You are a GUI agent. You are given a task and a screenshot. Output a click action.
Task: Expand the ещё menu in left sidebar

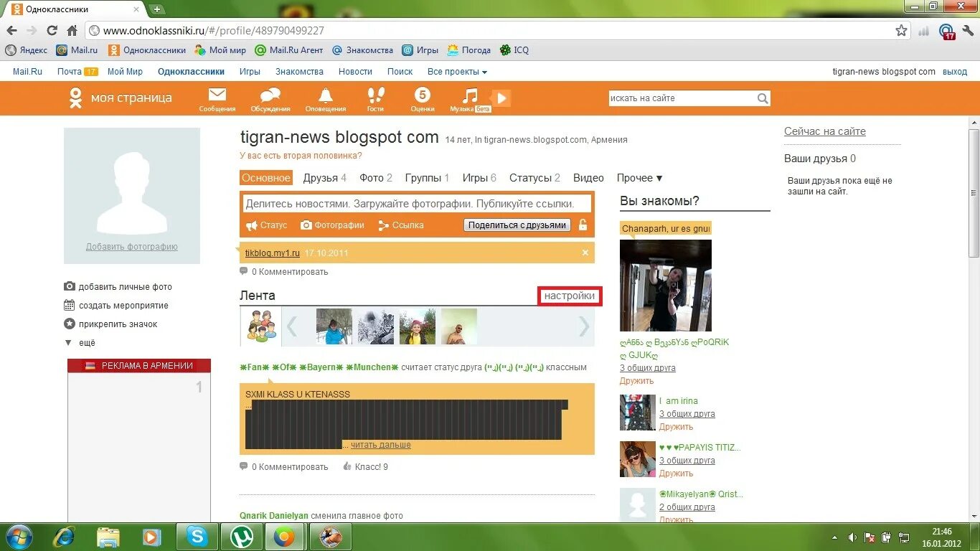click(x=80, y=343)
